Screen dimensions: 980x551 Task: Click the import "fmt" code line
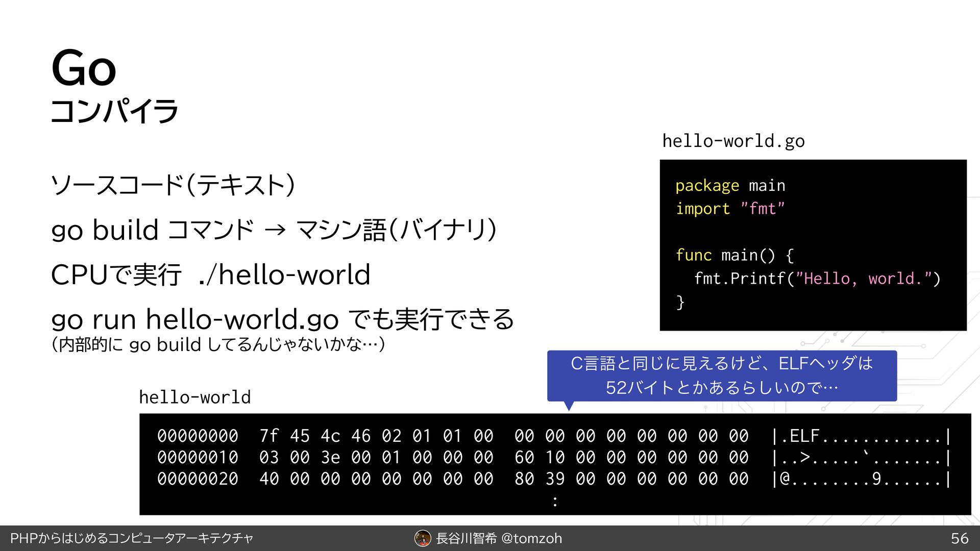pyautogui.click(x=730, y=209)
